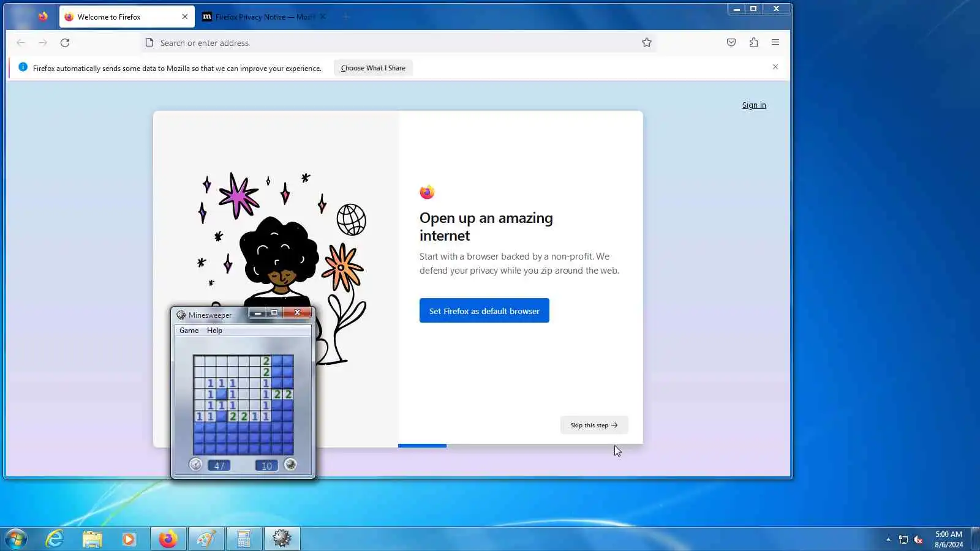Open Save to Pocket in Firefox toolbar
Viewport: 980px width, 551px height.
click(x=731, y=42)
